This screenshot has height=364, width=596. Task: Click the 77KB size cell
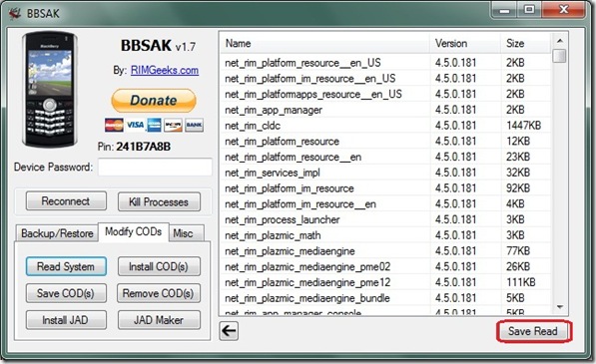point(518,251)
